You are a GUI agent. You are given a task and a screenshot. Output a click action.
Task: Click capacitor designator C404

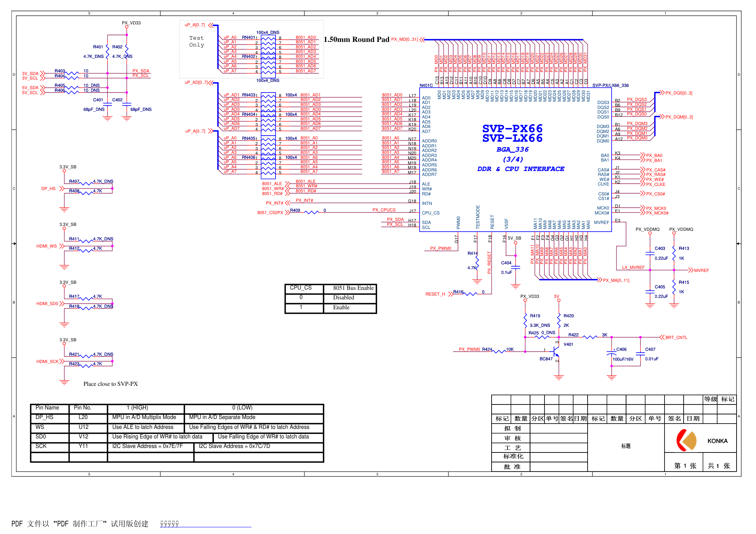pyautogui.click(x=506, y=263)
